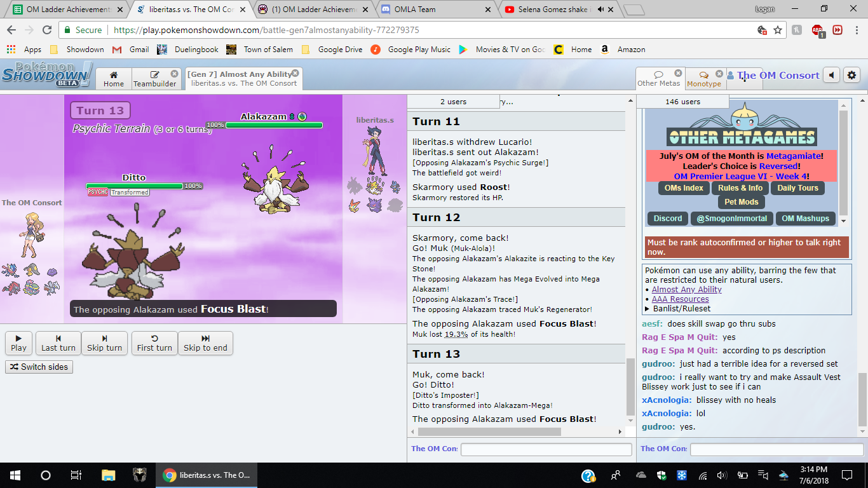
Task: Open OMs Index button
Action: pos(684,188)
